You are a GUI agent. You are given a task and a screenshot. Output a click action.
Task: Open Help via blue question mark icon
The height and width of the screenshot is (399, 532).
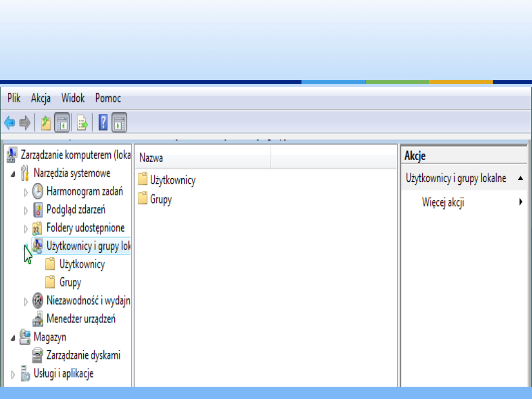(x=103, y=123)
